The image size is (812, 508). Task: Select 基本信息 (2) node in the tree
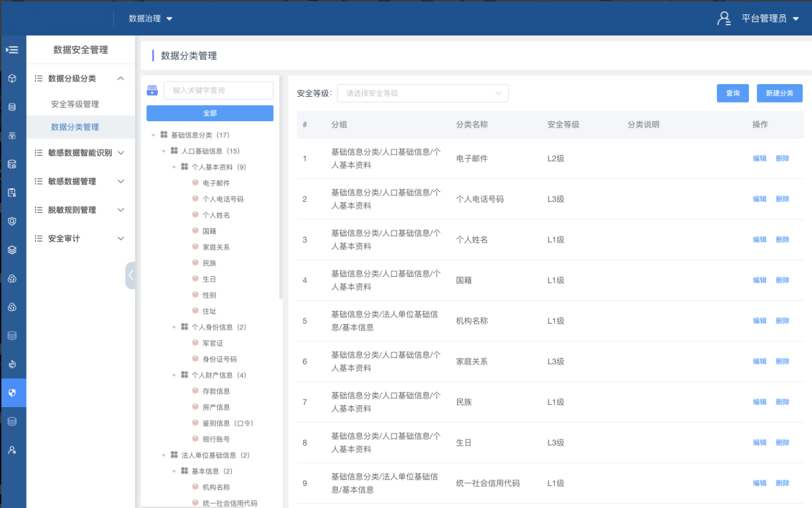[x=212, y=471]
